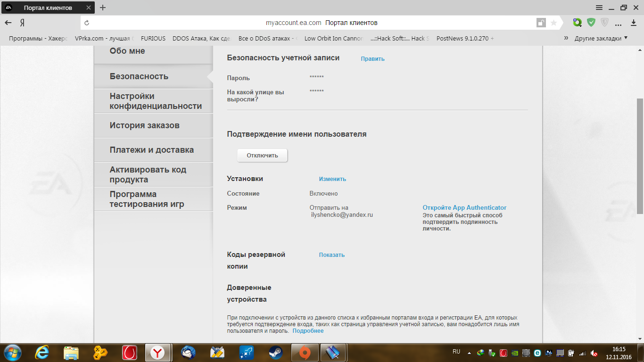The height and width of the screenshot is (362, 644).
Task: Go to История заказов
Action: pos(154,126)
